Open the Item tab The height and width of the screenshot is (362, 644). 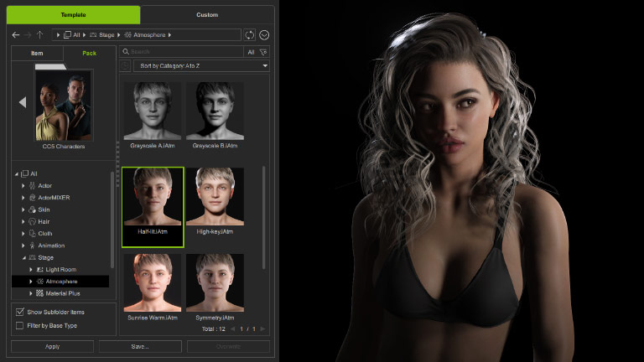37,54
